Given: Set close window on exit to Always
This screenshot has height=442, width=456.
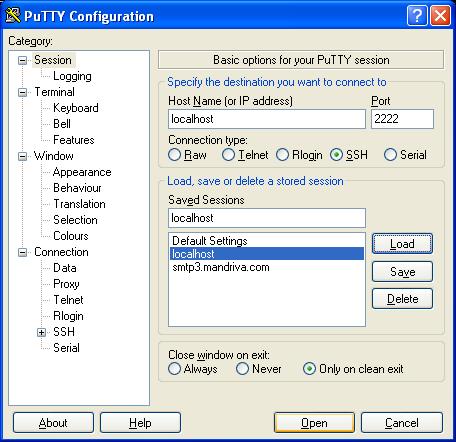Looking at the screenshot, I should coord(193,369).
